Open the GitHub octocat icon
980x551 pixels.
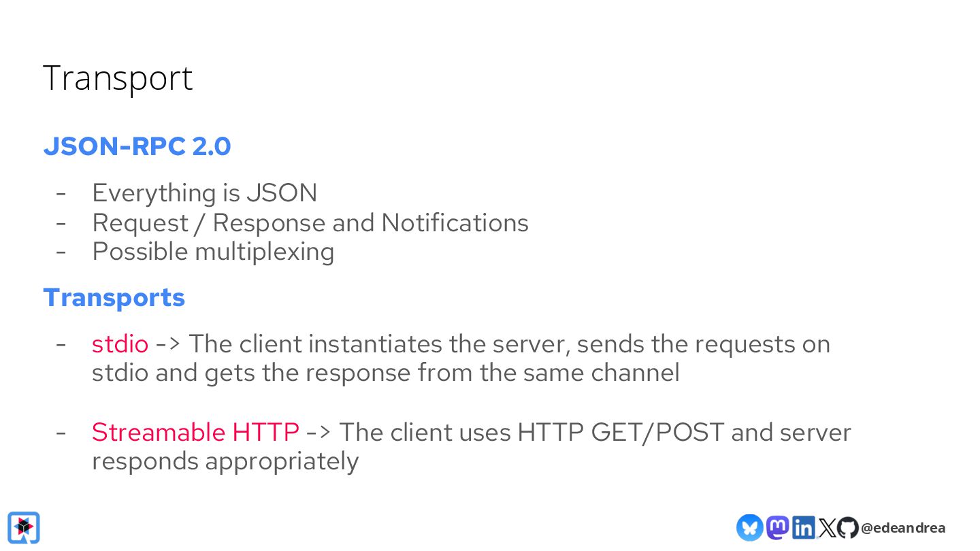[847, 528]
